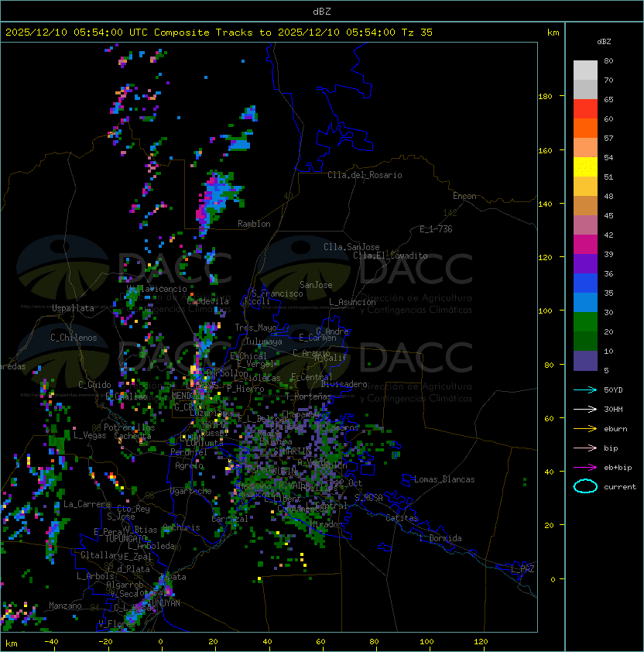Click the '80' value on color scale
The height and width of the screenshot is (652, 644).
click(608, 60)
